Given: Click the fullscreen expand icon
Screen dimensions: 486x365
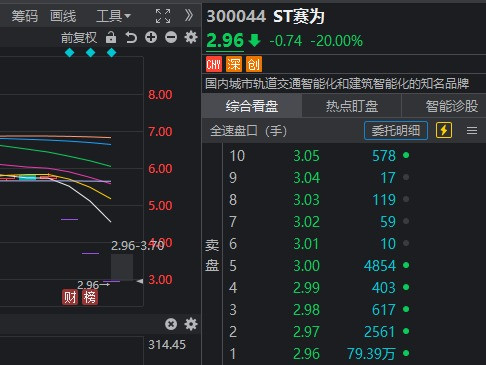Looking at the screenshot, I should pos(163,16).
